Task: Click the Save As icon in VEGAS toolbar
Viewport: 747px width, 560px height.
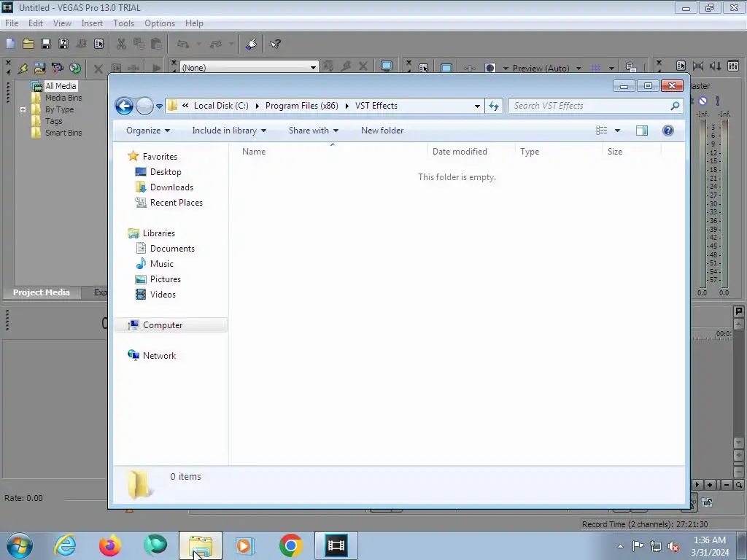Action: click(x=63, y=44)
